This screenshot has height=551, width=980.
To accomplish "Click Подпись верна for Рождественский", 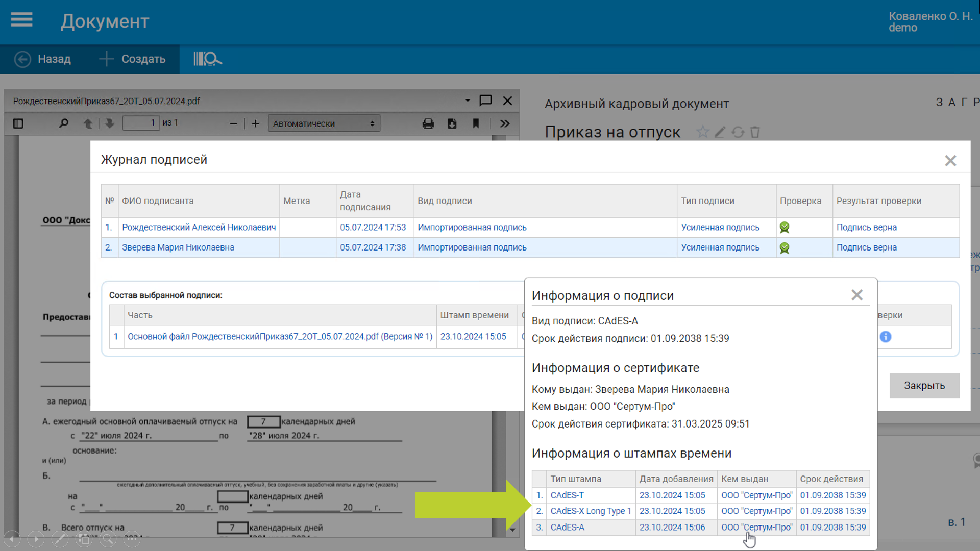I will 866,228.
